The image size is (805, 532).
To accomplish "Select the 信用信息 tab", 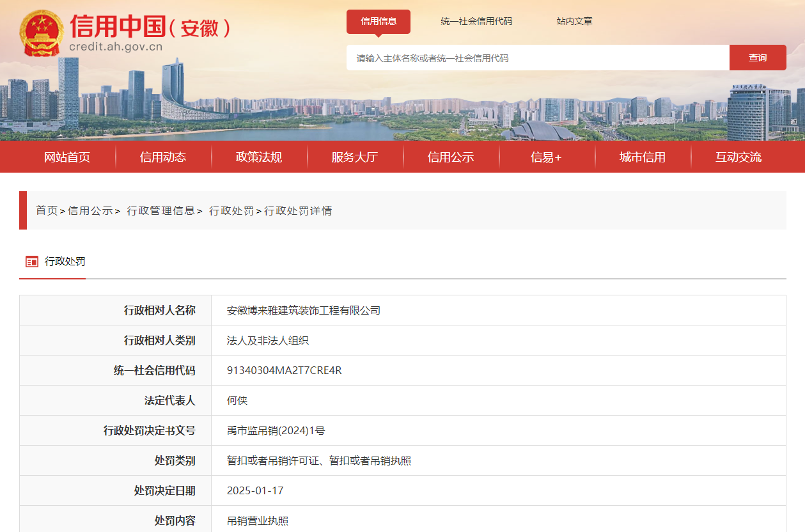I will [x=379, y=21].
